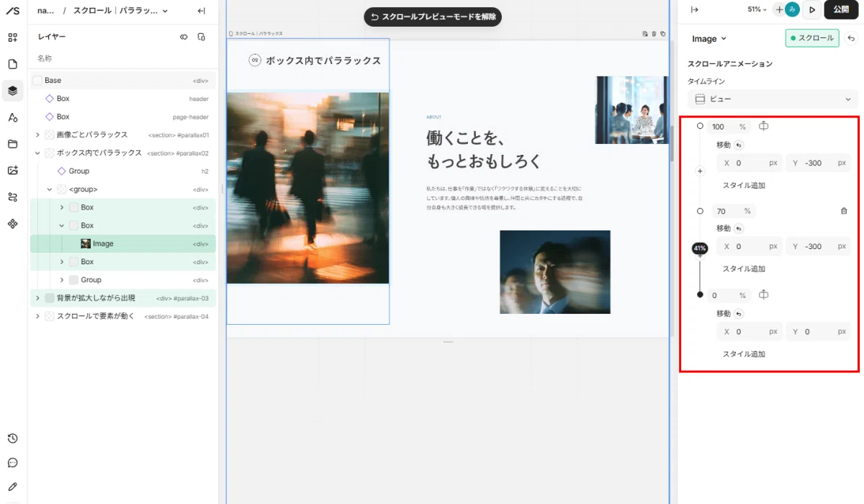
Task: Click the copy pages icon in the Layers header
Action: [202, 37]
